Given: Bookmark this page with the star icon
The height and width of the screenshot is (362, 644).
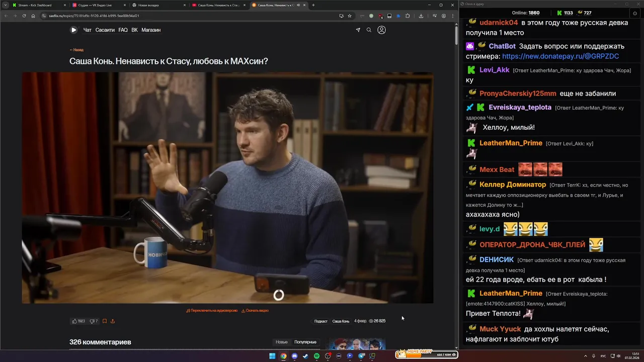Looking at the screenshot, I should [x=350, y=16].
